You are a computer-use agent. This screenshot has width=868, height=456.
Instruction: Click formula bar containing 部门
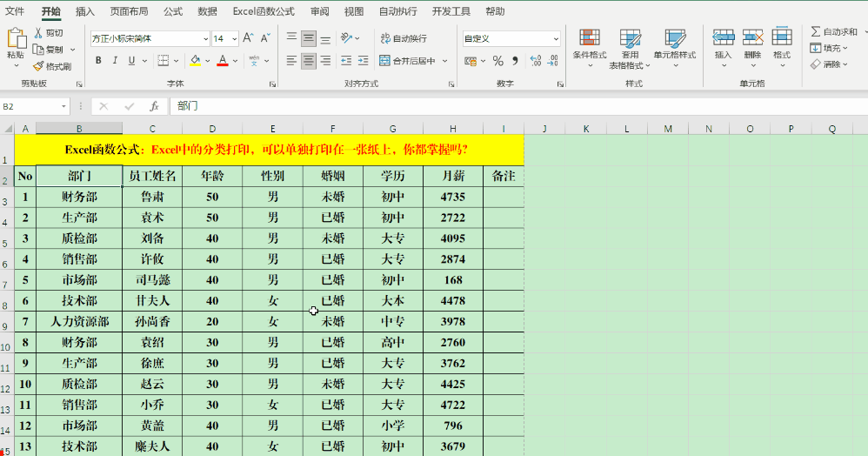pos(518,106)
